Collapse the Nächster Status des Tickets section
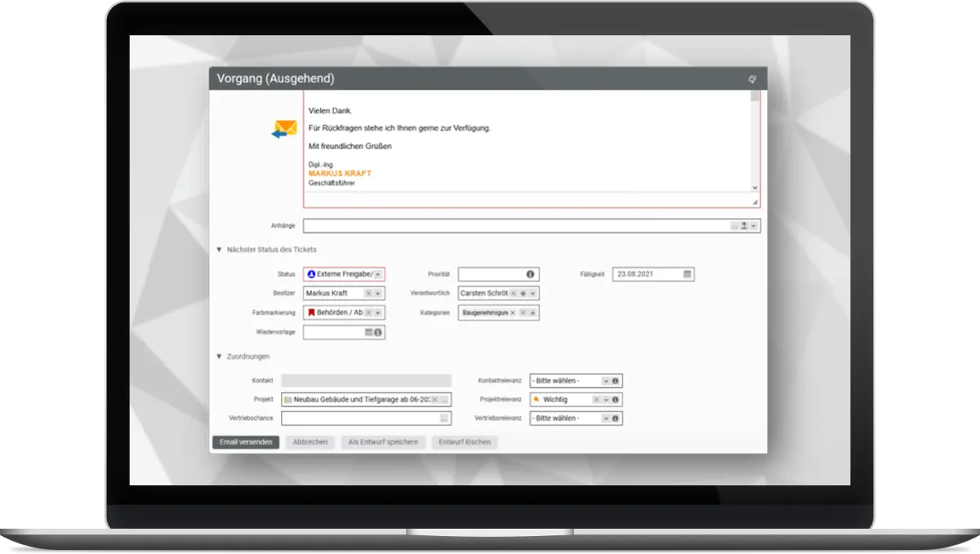This screenshot has height=554, width=980. click(x=219, y=250)
